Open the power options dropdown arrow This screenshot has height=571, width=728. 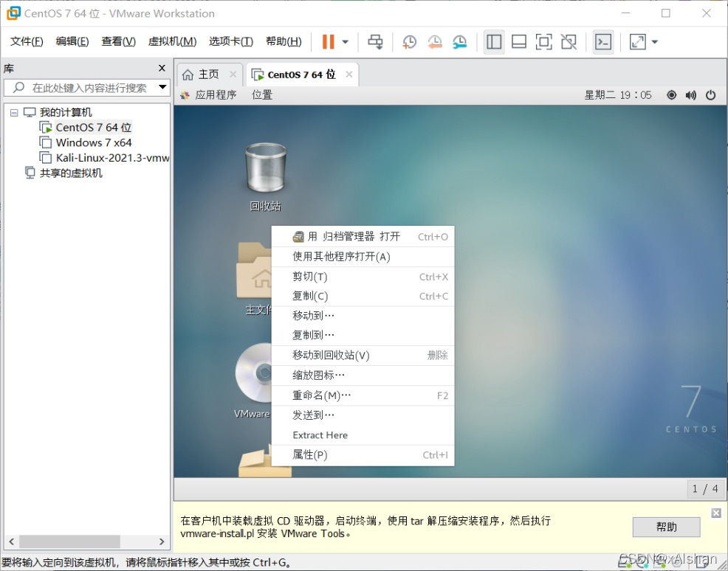pos(346,42)
